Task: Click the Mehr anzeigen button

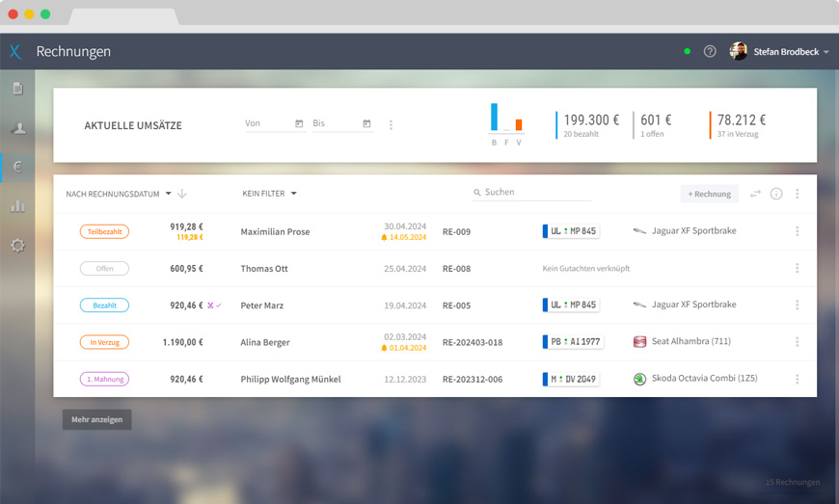Action: coord(96,420)
